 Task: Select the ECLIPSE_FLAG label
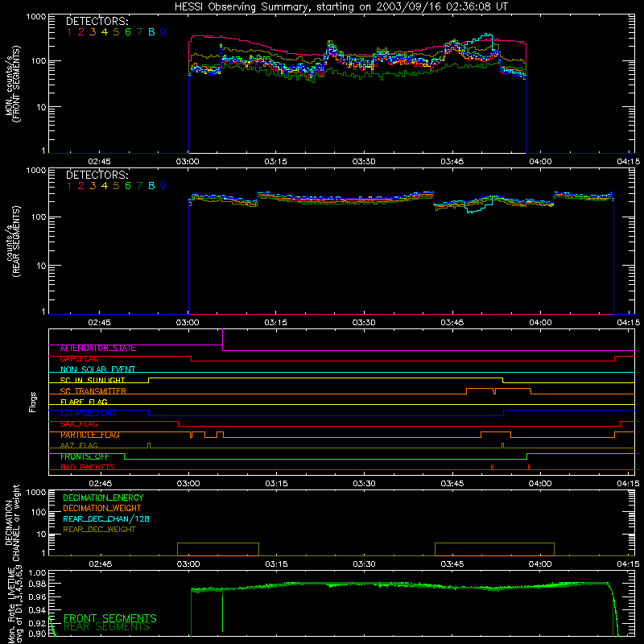point(88,413)
